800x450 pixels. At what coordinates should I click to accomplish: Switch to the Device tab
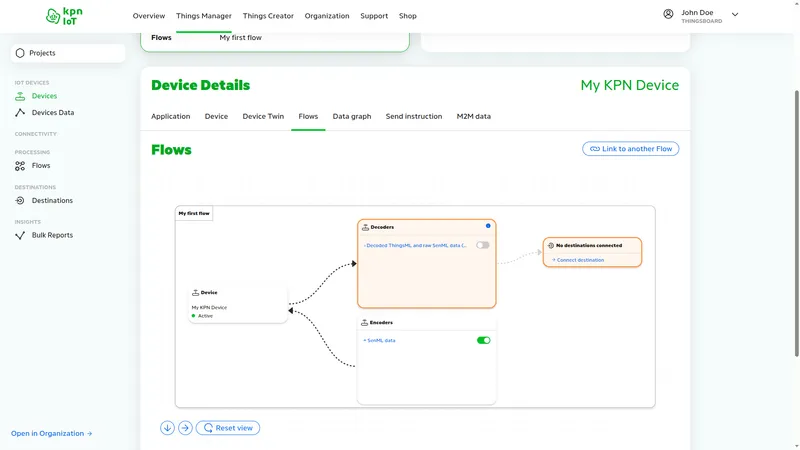tap(216, 116)
